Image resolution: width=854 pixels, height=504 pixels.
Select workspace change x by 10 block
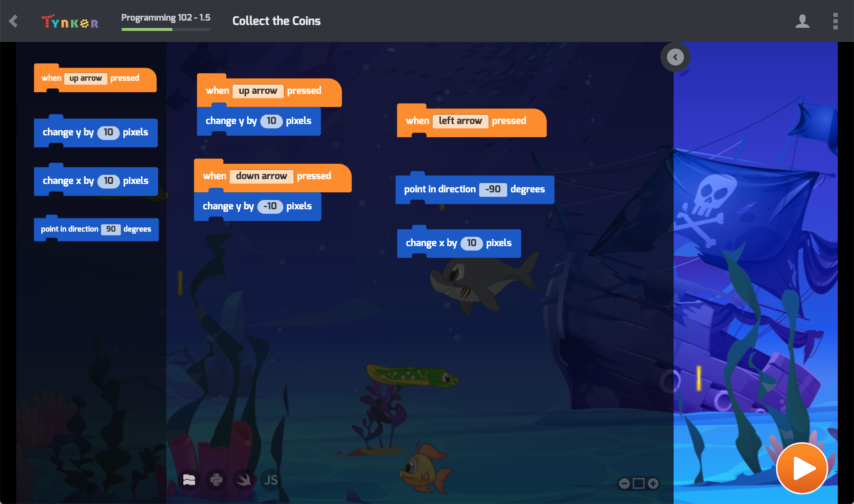[459, 243]
